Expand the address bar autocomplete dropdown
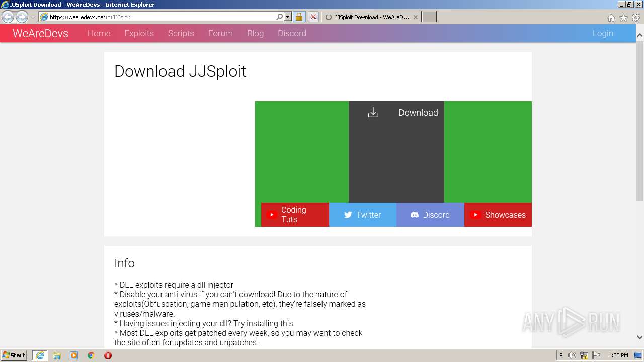Viewport: 644px width, 362px height. (x=288, y=17)
